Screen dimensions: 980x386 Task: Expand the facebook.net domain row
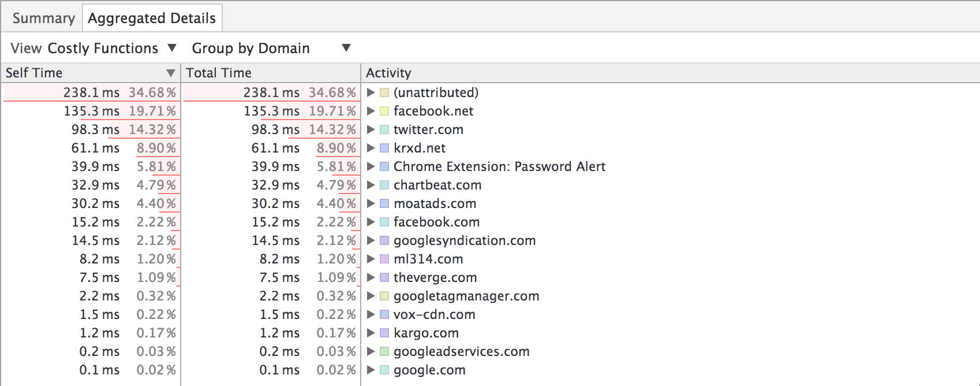pos(371,111)
